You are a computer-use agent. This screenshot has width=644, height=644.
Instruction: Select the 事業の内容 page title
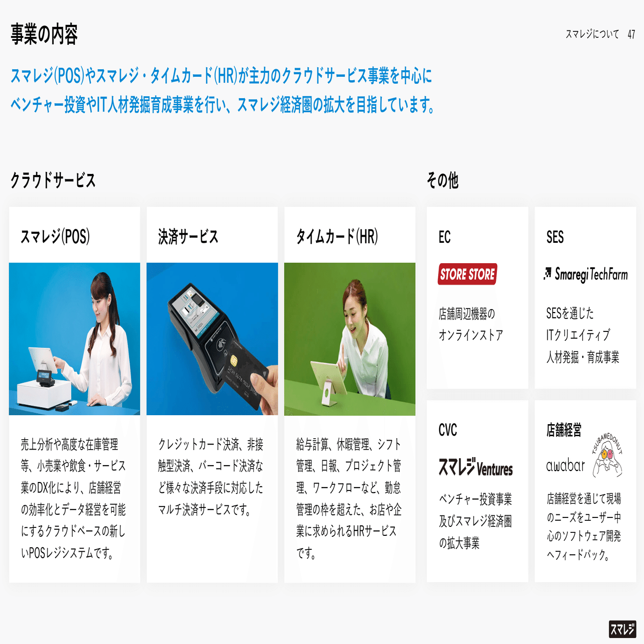pyautogui.click(x=44, y=34)
